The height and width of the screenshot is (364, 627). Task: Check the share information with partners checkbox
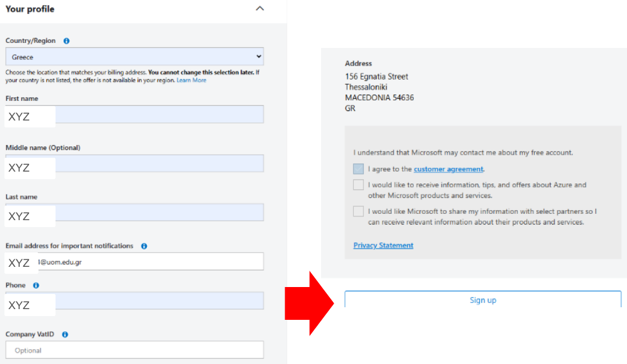358,211
